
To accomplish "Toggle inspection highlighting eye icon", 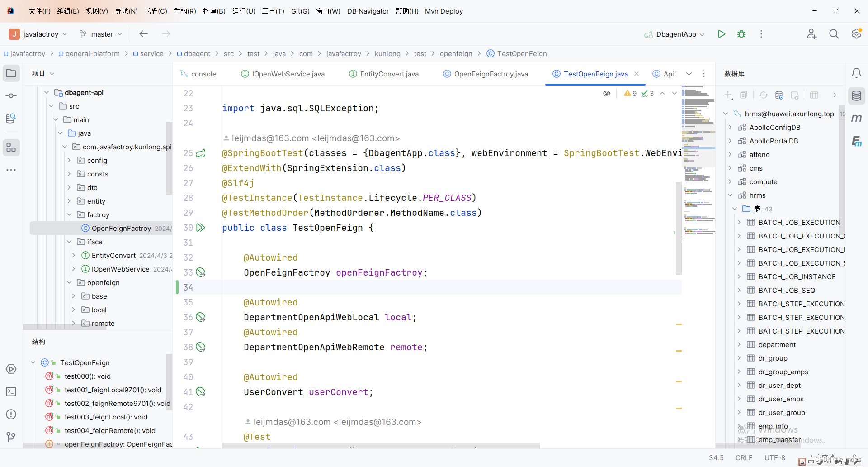I will point(607,93).
